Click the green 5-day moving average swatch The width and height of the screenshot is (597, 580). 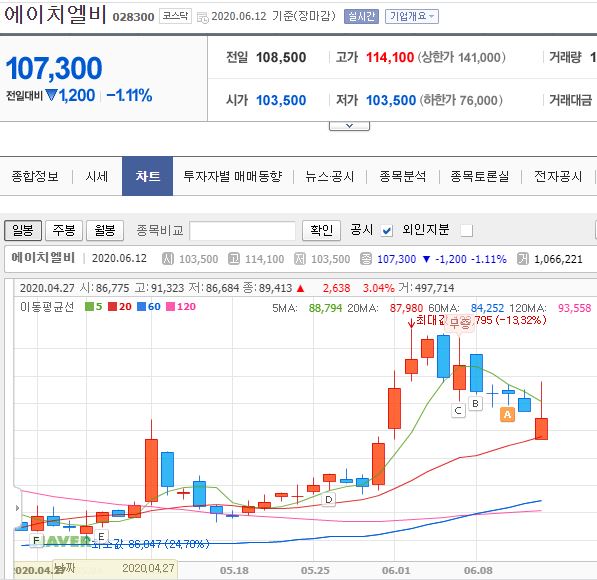point(89,307)
